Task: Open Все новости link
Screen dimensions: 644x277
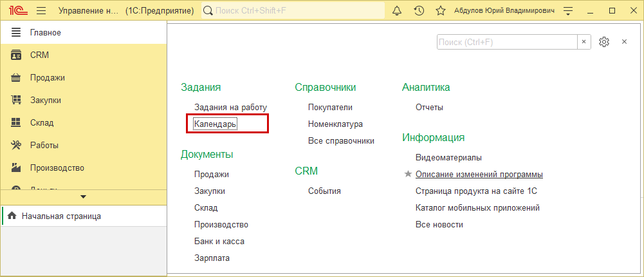Action: [x=439, y=224]
